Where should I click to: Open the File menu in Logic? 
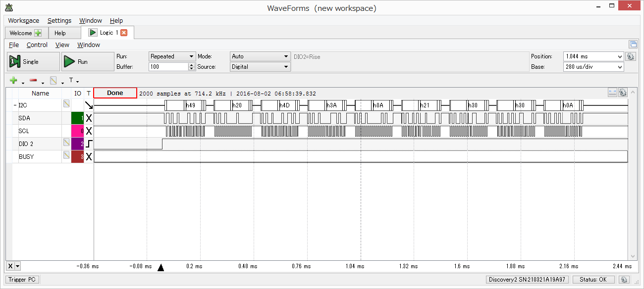pyautogui.click(x=14, y=45)
